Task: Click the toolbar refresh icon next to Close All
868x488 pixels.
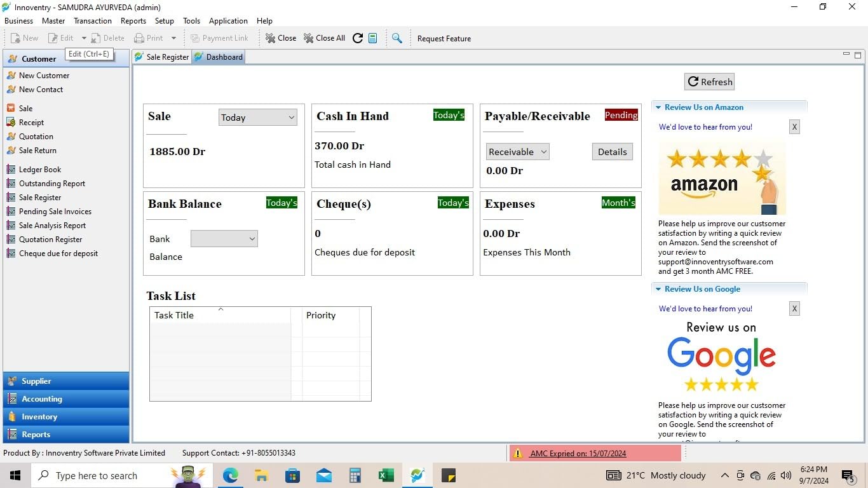Action: coord(358,37)
